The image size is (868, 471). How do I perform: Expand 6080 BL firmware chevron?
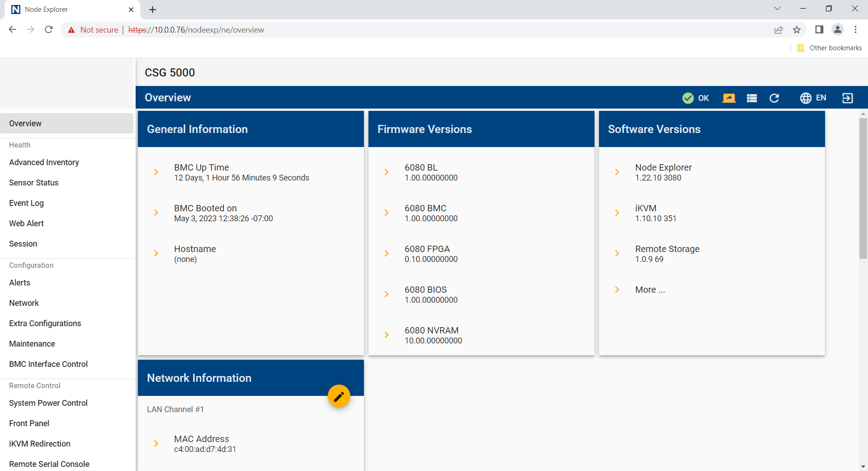pos(387,172)
